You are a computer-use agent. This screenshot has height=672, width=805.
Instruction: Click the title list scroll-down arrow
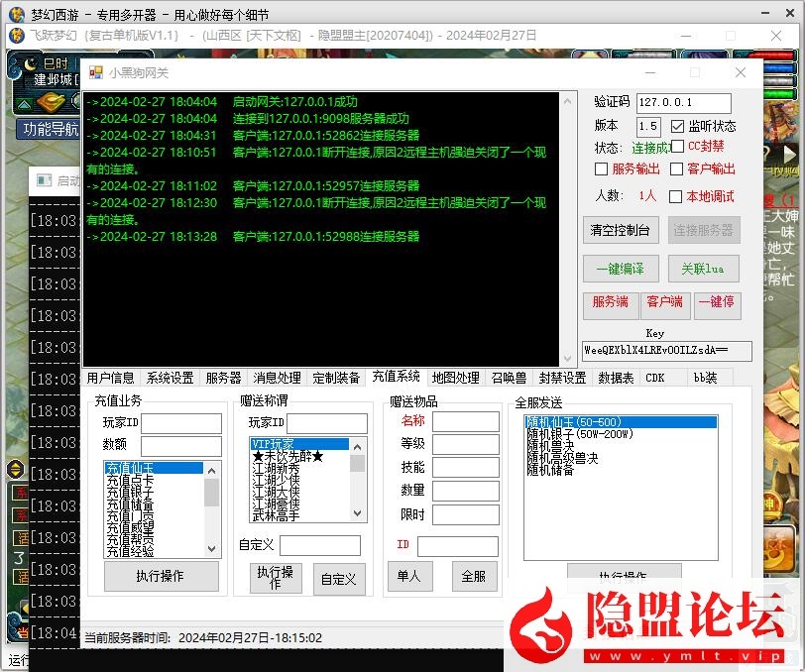358,512
